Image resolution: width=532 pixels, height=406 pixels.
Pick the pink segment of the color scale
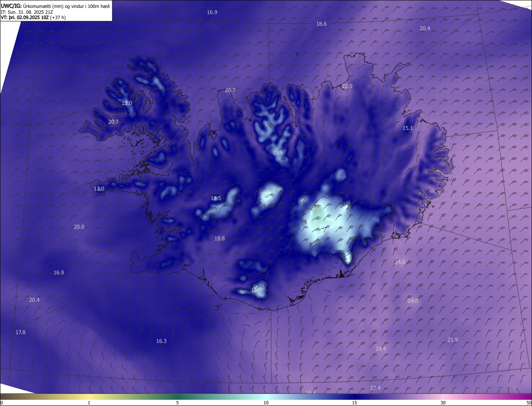[443, 396]
